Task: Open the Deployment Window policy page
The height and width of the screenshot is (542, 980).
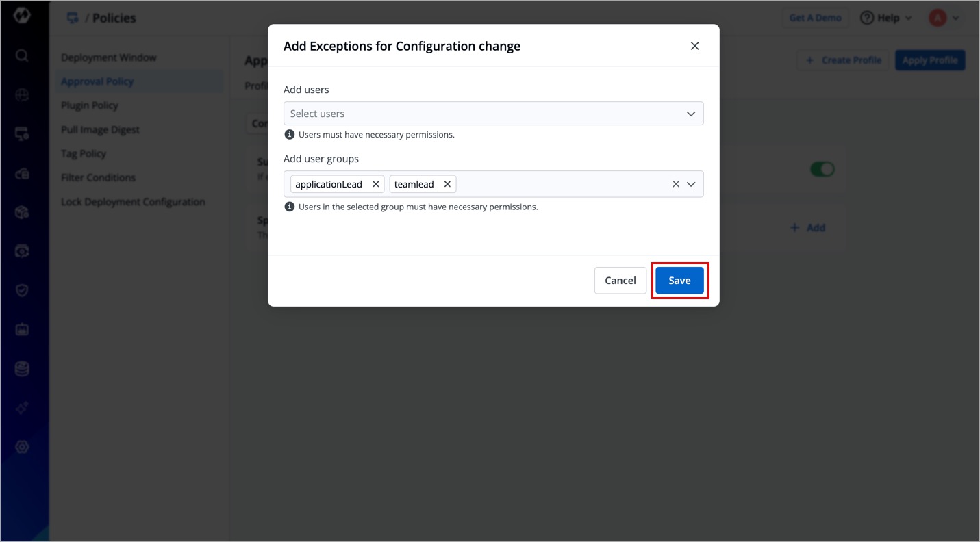Action: [x=109, y=57]
